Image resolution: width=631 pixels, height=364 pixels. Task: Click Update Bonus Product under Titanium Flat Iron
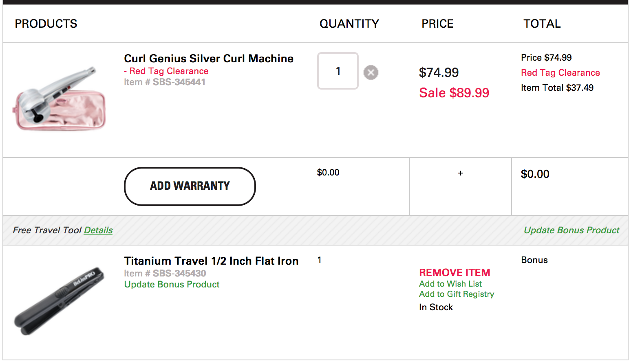point(172,285)
